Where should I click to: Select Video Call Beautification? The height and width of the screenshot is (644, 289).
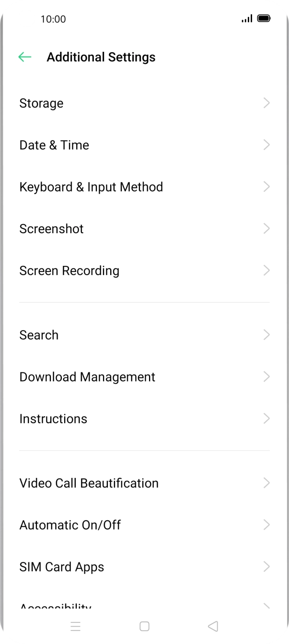89,483
